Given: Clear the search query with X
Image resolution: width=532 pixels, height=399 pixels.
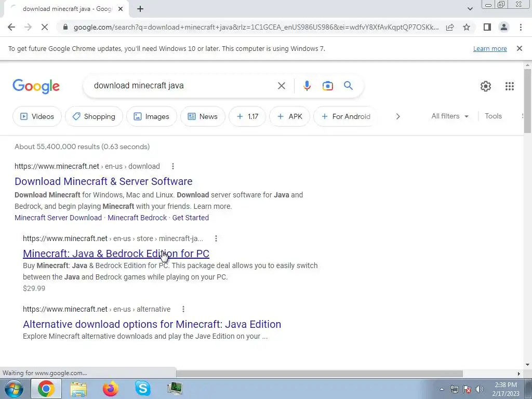Looking at the screenshot, I should [x=281, y=86].
